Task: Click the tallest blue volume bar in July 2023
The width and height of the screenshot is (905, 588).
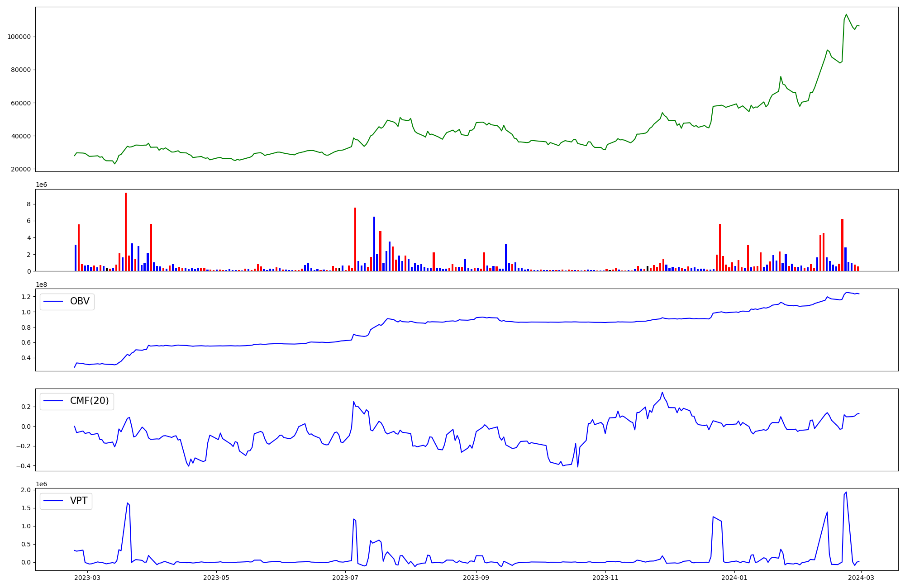Action: coord(374,243)
